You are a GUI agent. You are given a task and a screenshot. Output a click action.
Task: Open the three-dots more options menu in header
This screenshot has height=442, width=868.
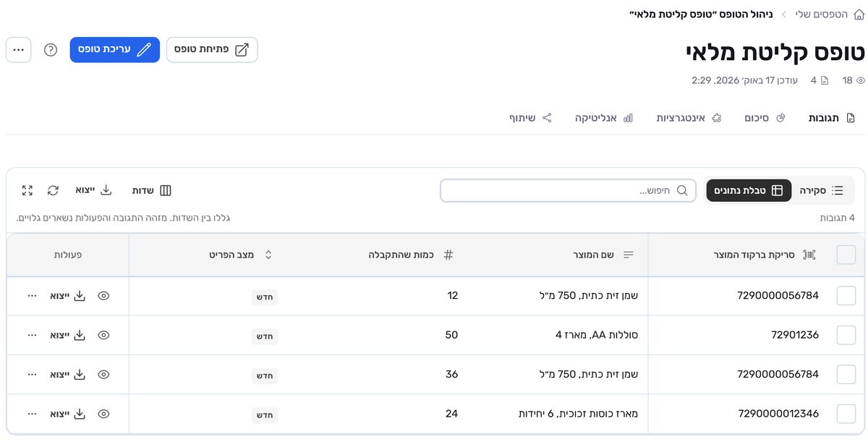(19, 50)
